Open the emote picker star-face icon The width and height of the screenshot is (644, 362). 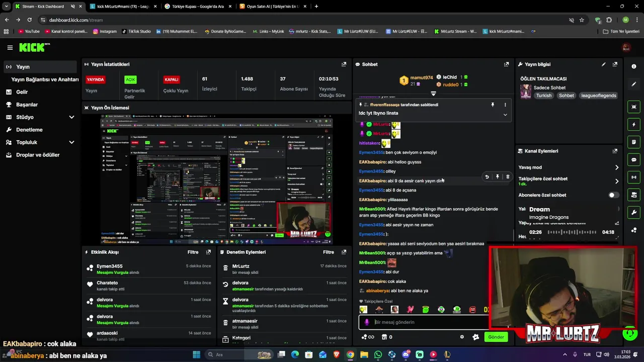click(x=475, y=337)
